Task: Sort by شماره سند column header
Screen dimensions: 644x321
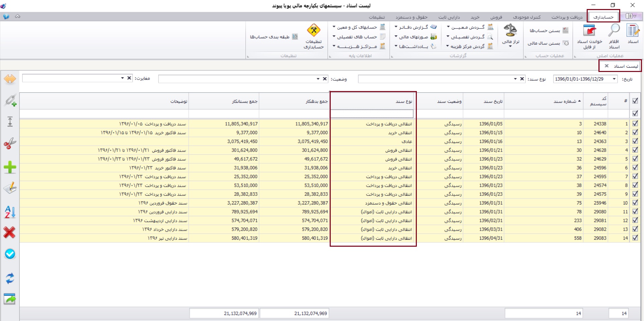Action: click(x=544, y=101)
